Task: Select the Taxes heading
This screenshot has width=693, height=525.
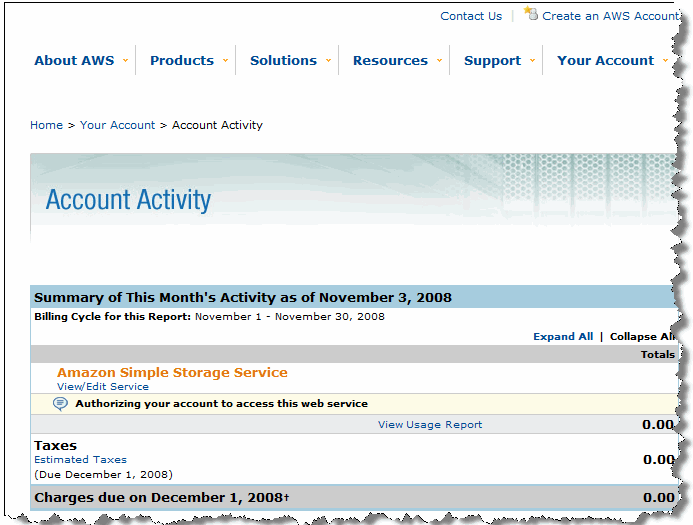Action: pyautogui.click(x=55, y=445)
